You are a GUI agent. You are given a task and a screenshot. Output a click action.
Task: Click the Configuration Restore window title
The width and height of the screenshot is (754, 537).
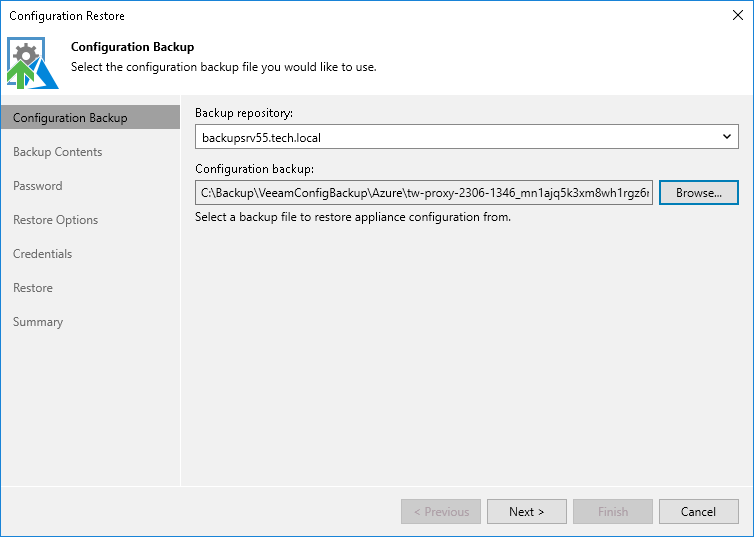[x=67, y=16]
